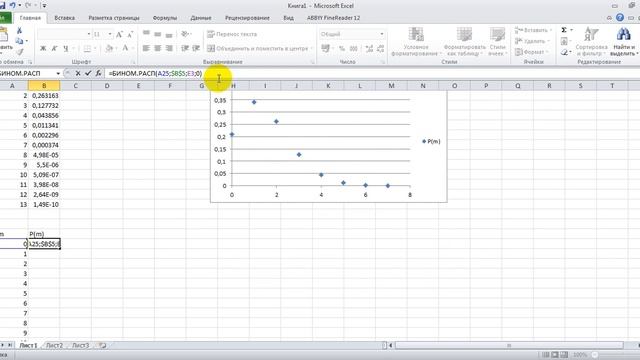This screenshot has width=640, height=360.
Task: Expand Найти и выделить dropdown
Action: [x=623, y=42]
